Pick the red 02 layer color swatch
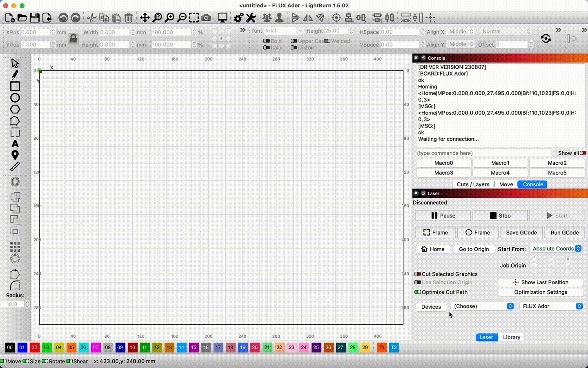588x368 pixels. (x=34, y=348)
